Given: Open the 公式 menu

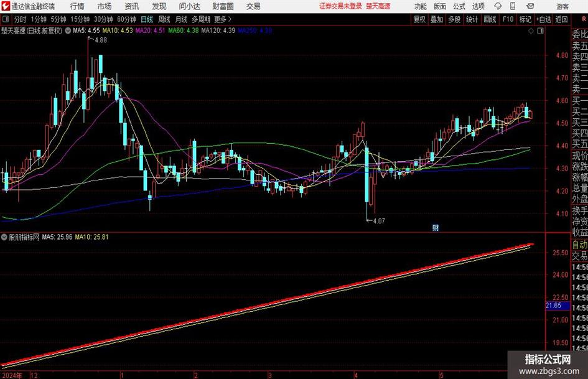Looking at the screenshot, I should (x=459, y=6).
